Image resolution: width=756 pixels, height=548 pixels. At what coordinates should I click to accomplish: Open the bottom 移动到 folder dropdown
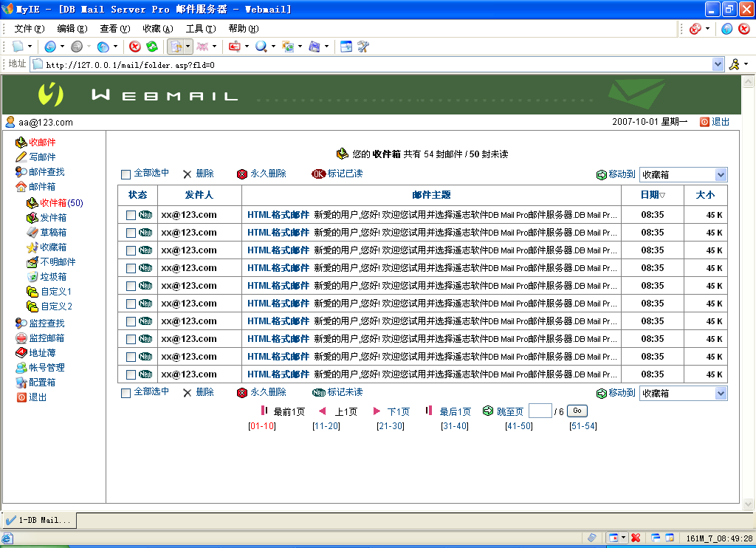coord(721,394)
